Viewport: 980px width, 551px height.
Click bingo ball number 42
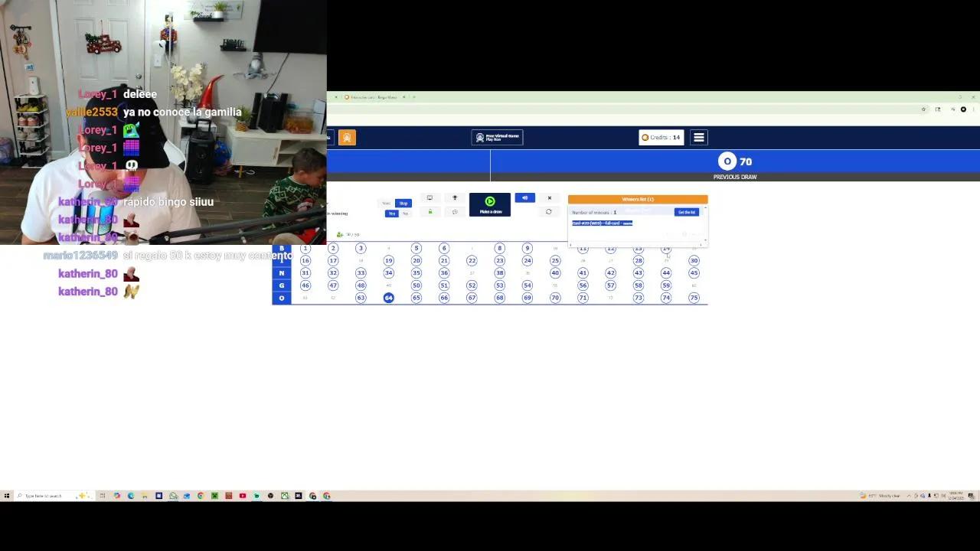coord(610,273)
